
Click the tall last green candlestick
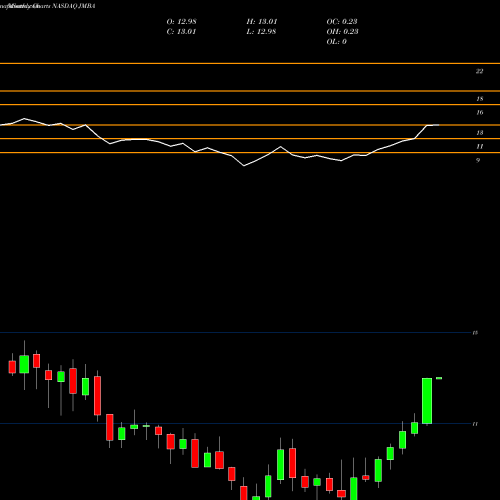click(427, 401)
